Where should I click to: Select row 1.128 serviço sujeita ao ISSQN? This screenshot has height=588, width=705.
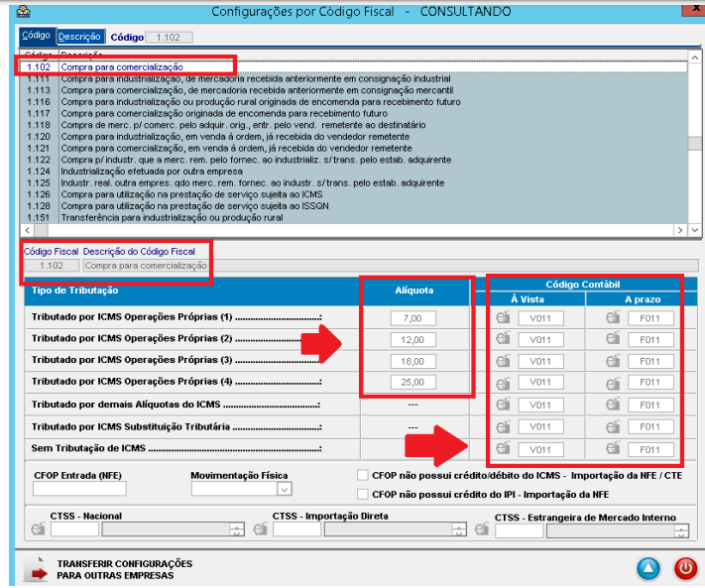click(353, 206)
